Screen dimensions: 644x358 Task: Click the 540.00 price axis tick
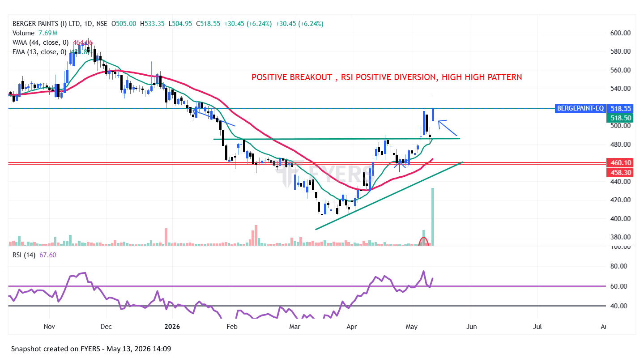pyautogui.click(x=620, y=89)
